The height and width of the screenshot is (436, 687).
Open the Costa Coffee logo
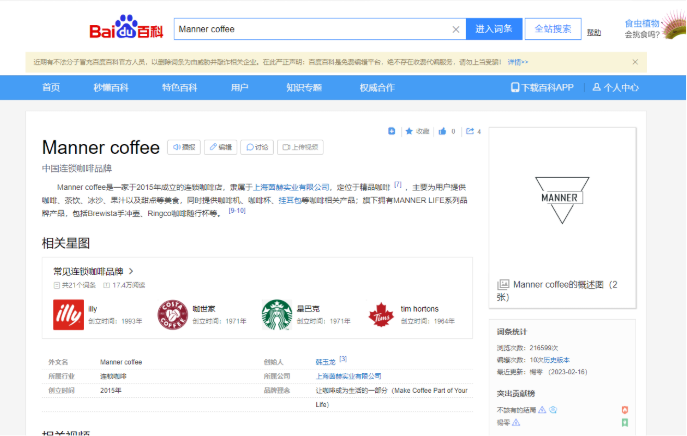pos(173,315)
